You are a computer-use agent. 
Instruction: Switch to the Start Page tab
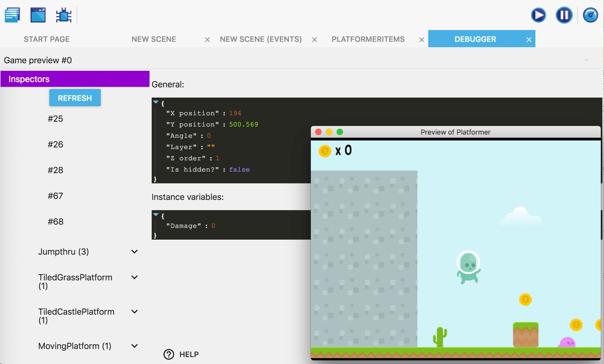47,39
